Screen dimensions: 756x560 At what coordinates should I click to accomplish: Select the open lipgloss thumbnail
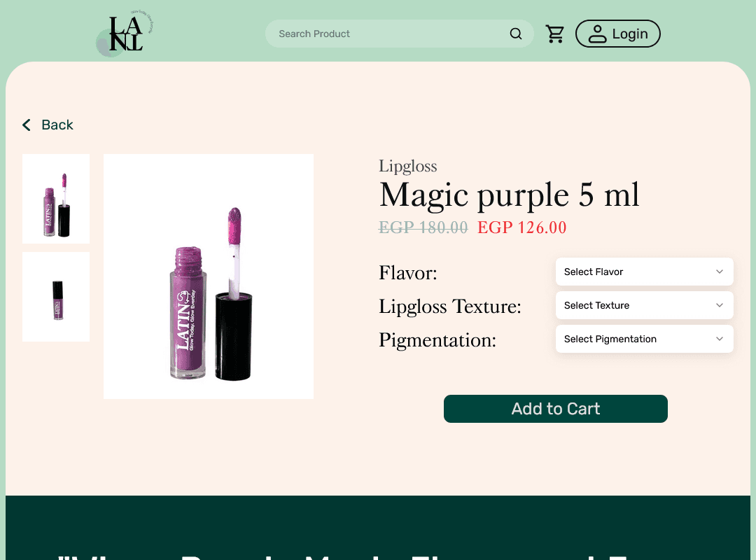tap(56, 199)
